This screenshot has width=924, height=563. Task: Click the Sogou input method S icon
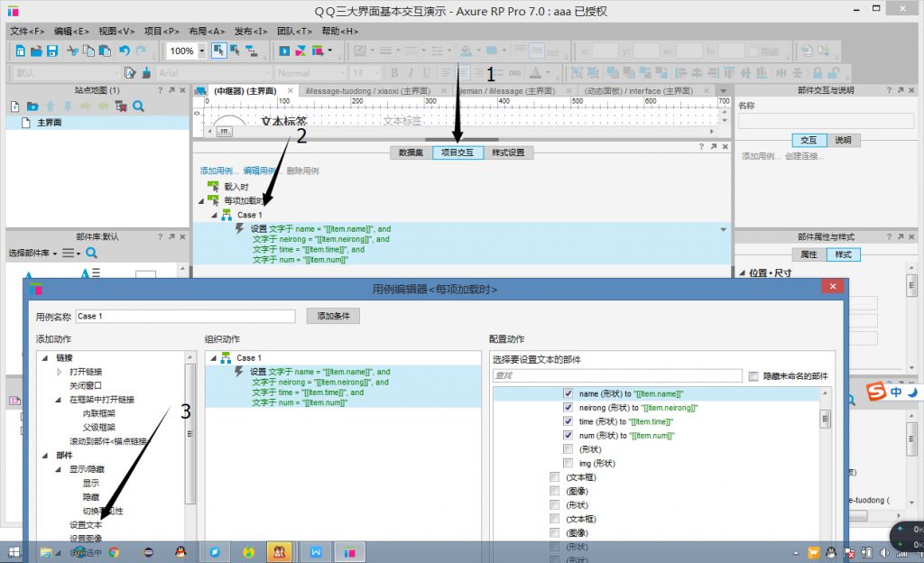pos(877,391)
